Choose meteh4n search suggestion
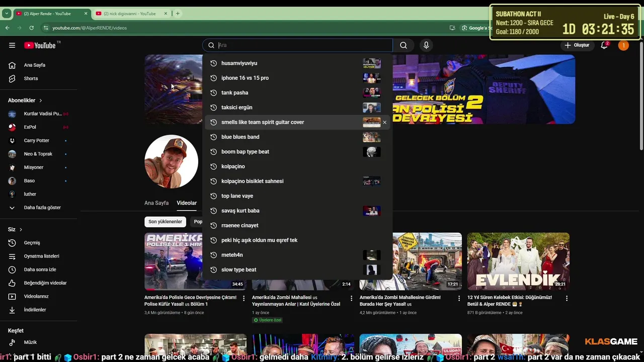644x362 pixels. (297, 255)
